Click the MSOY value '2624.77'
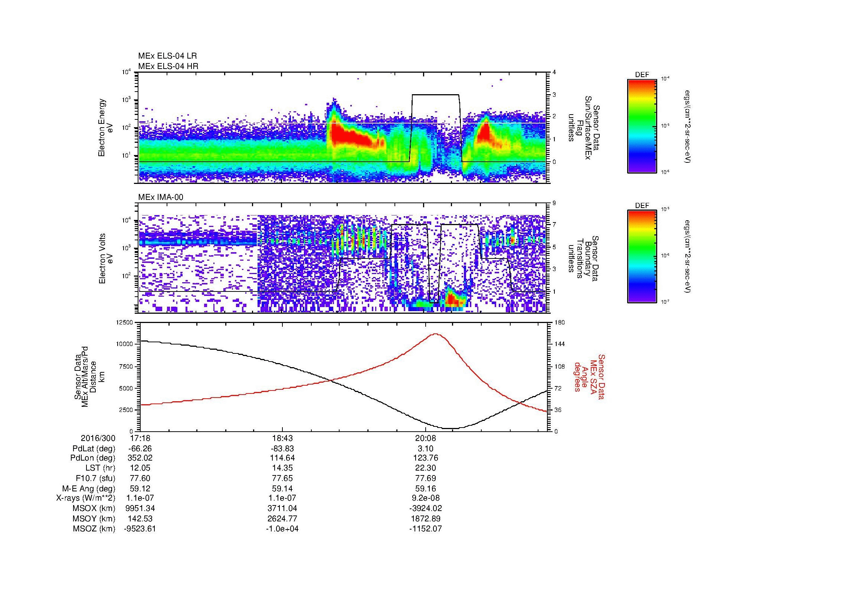The image size is (868, 613). click(282, 518)
